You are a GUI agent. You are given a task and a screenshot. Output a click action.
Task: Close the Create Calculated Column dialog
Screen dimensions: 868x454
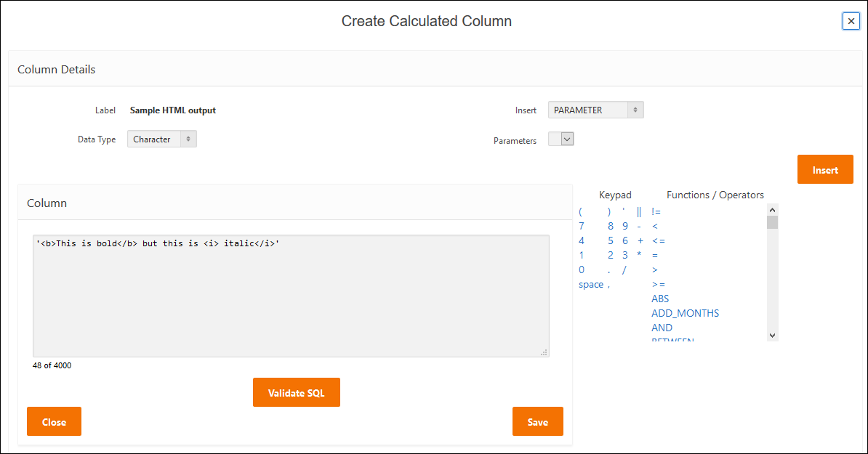(x=851, y=21)
